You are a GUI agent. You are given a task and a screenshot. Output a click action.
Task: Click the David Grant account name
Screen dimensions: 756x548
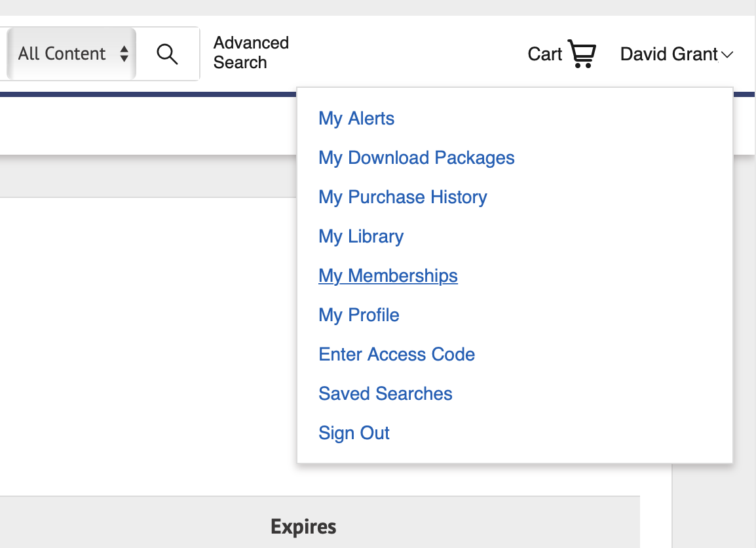pyautogui.click(x=668, y=54)
